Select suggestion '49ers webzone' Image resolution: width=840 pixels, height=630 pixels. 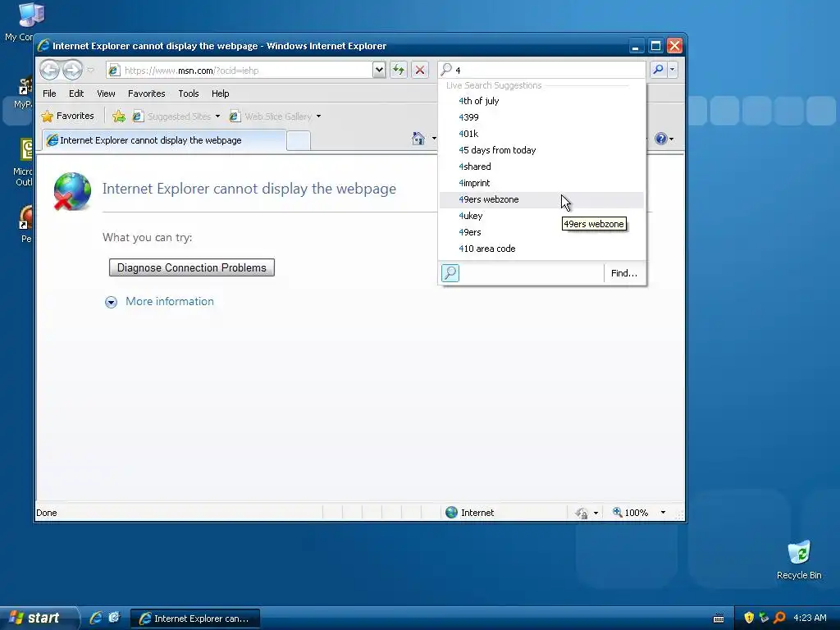541,199
